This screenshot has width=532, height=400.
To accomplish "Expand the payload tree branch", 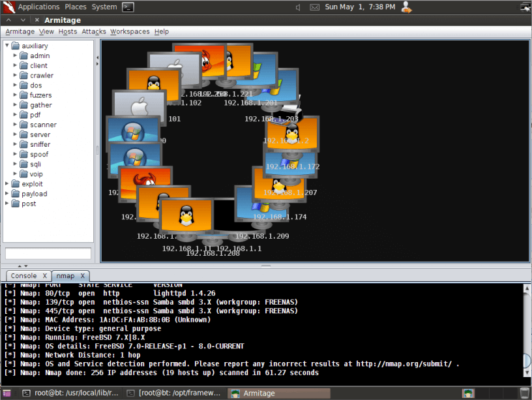I will (x=7, y=193).
